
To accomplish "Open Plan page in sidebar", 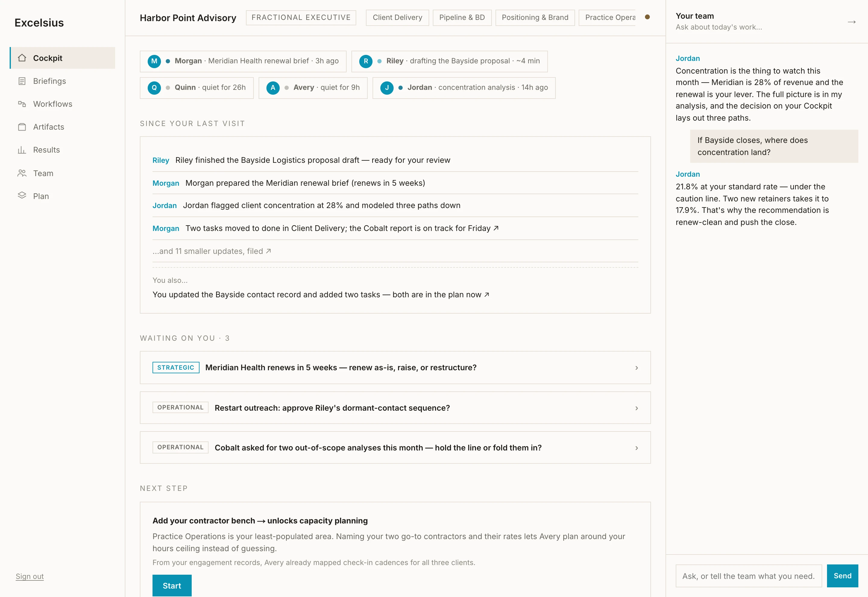I will pyautogui.click(x=62, y=196).
